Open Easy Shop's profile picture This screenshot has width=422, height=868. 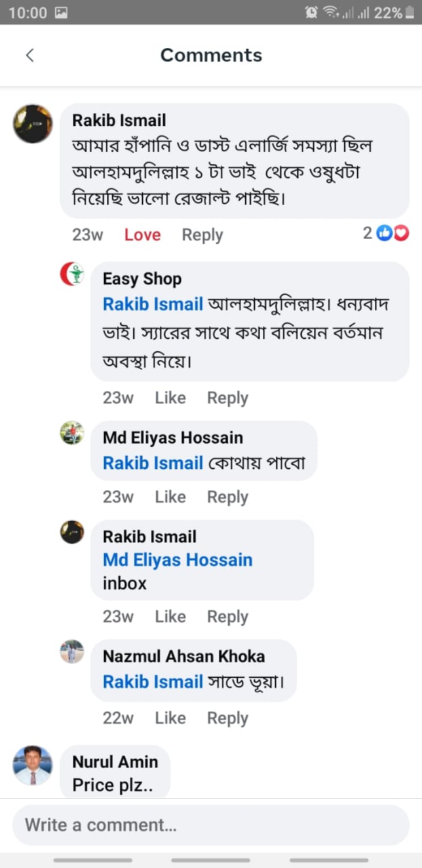[x=73, y=274]
